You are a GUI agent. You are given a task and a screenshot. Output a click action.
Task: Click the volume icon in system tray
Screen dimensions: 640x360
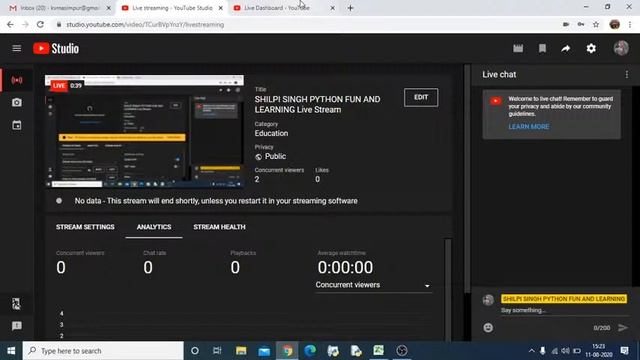click(x=565, y=351)
